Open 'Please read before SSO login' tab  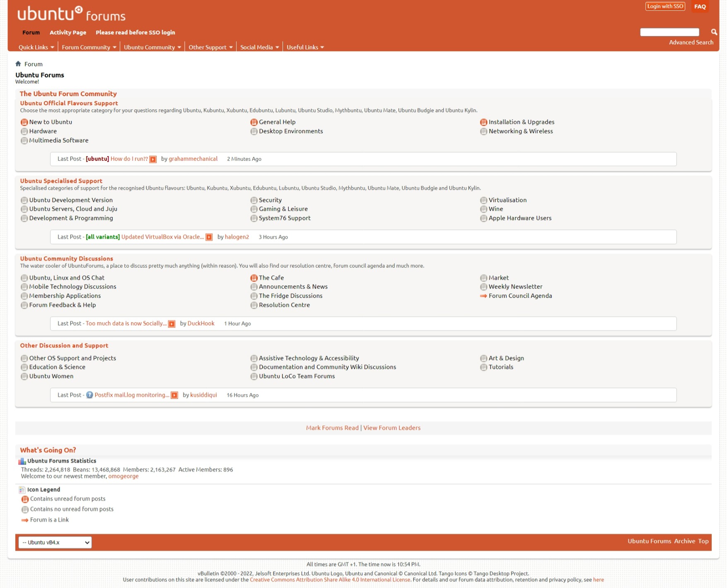click(135, 32)
